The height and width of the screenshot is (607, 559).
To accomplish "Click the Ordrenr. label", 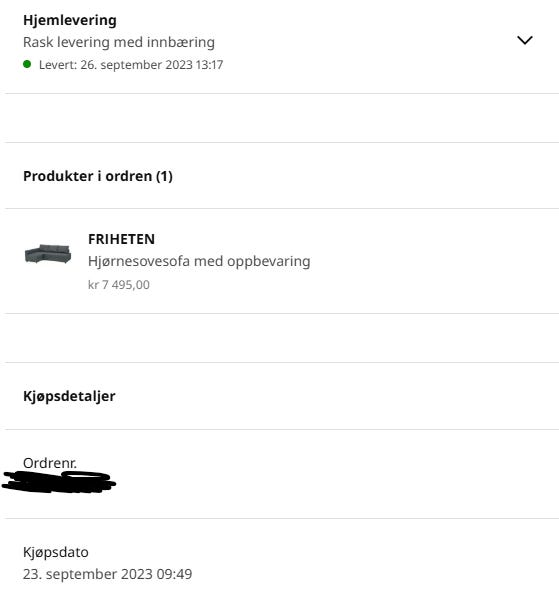I will pos(50,463).
